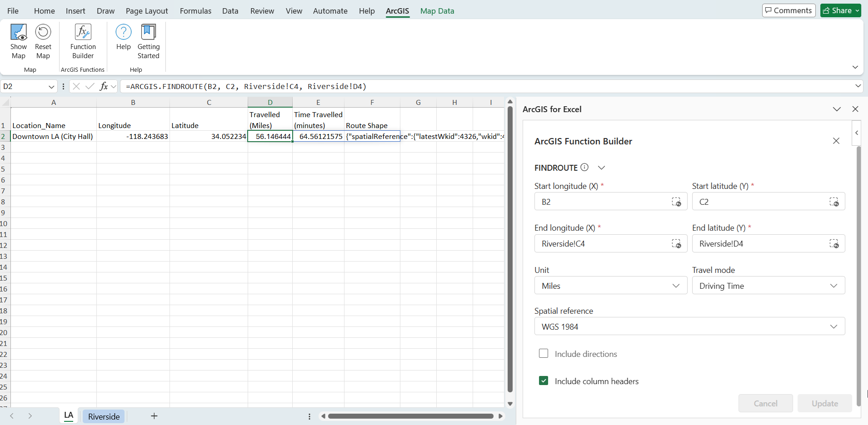Image resolution: width=868 pixels, height=425 pixels.
Task: Click the FINDROUTE info icon
Action: coord(584,167)
